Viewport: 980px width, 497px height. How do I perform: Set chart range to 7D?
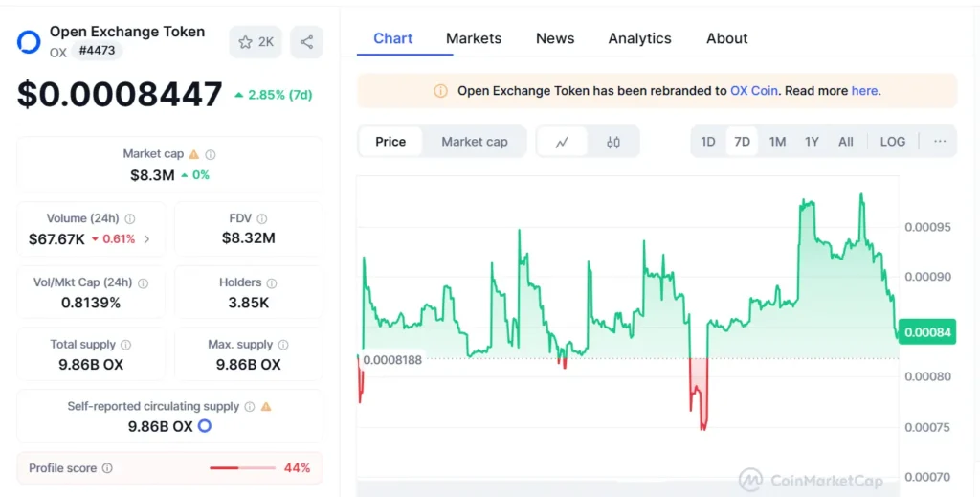[x=742, y=142]
